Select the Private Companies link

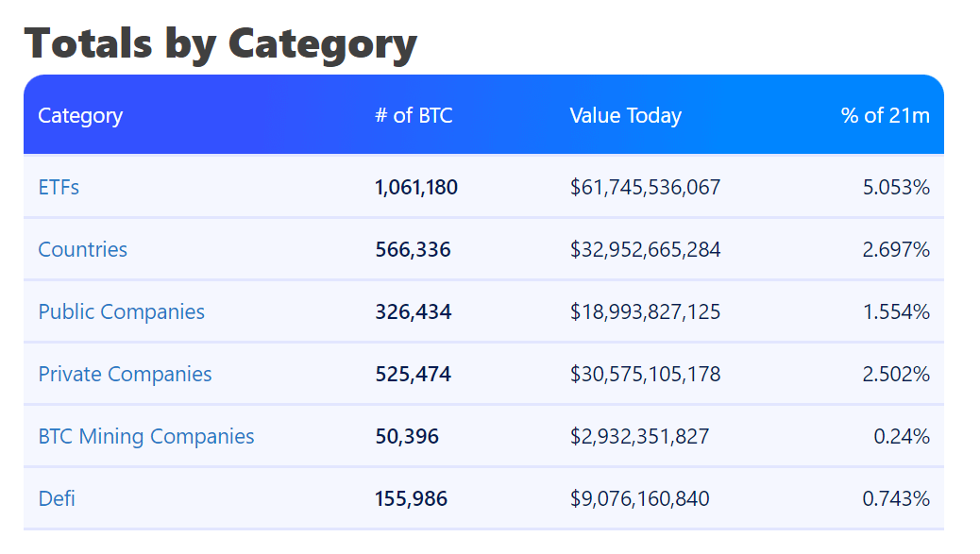tap(125, 374)
